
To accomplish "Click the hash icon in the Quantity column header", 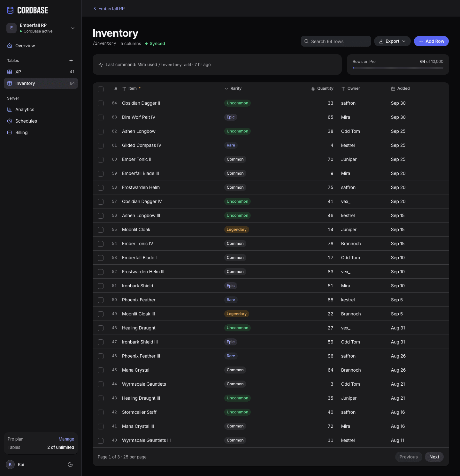I will tap(313, 89).
